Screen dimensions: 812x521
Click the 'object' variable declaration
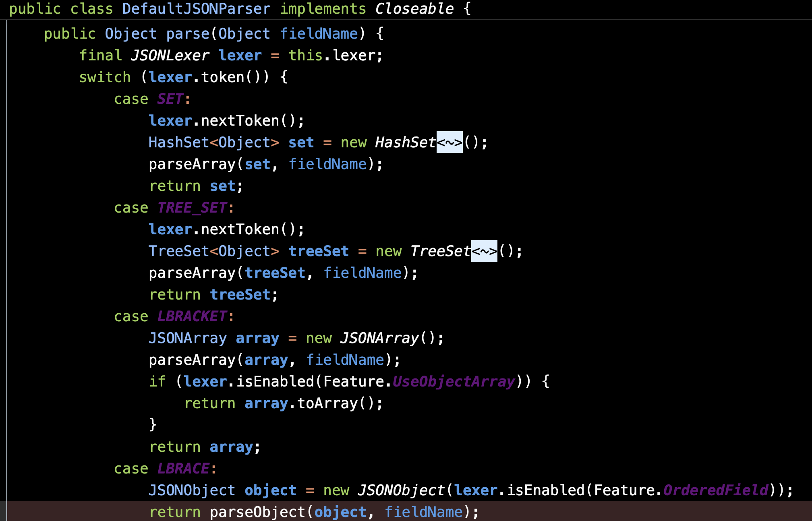pyautogui.click(x=271, y=490)
